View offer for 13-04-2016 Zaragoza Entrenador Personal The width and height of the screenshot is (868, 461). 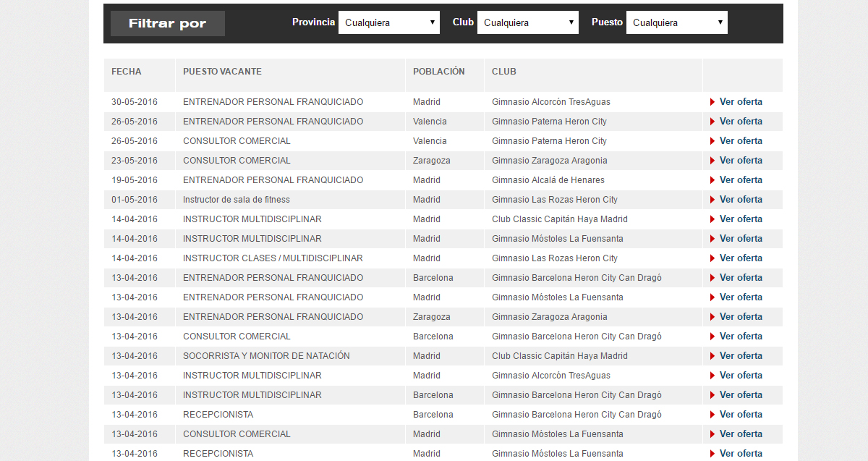[x=741, y=317]
